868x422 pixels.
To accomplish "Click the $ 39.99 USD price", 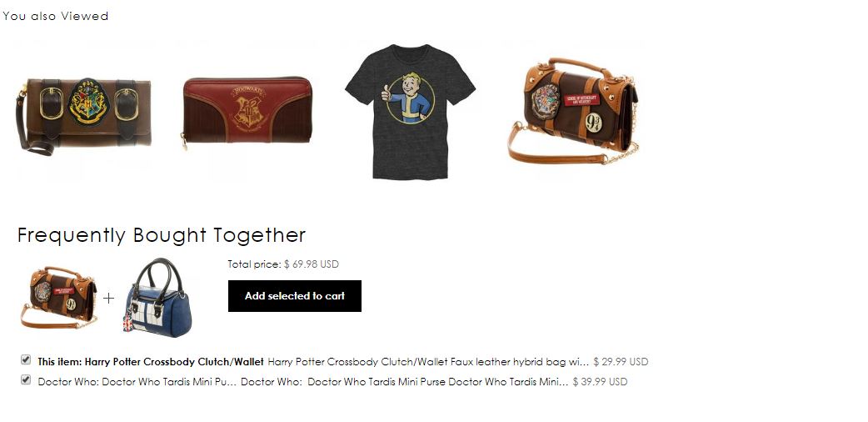I will click(x=600, y=382).
